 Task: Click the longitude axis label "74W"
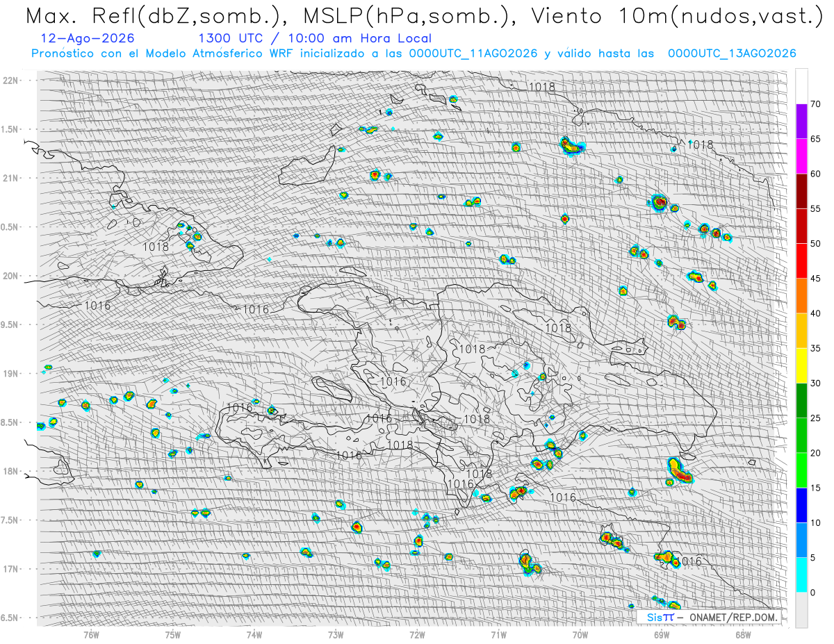(x=254, y=635)
